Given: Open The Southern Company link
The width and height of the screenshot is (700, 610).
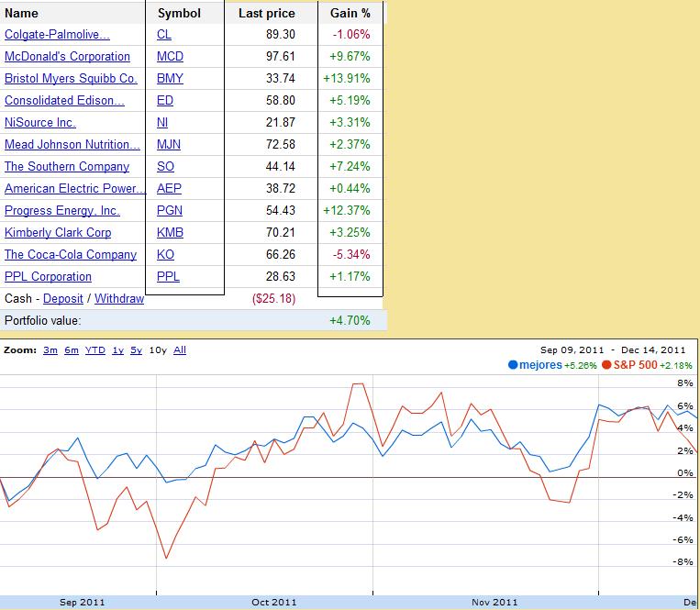Looking at the screenshot, I should click(67, 166).
